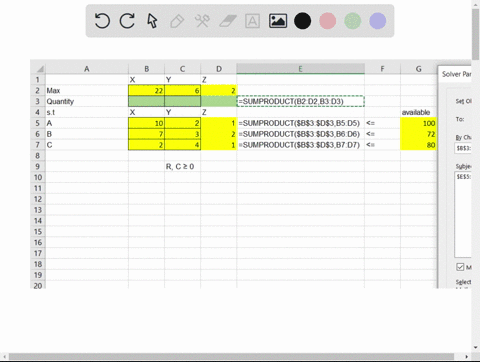Click the select-all corner of spreadsheet

click(38, 69)
